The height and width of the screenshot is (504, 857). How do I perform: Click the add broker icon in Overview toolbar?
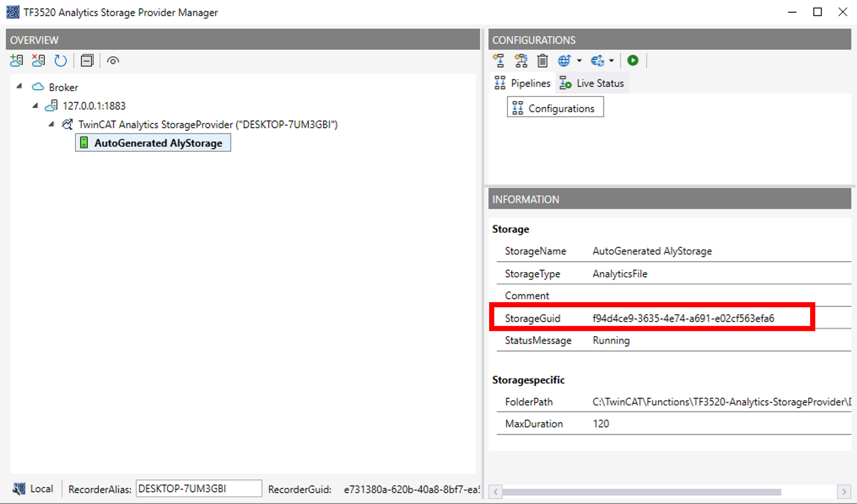coord(16,61)
